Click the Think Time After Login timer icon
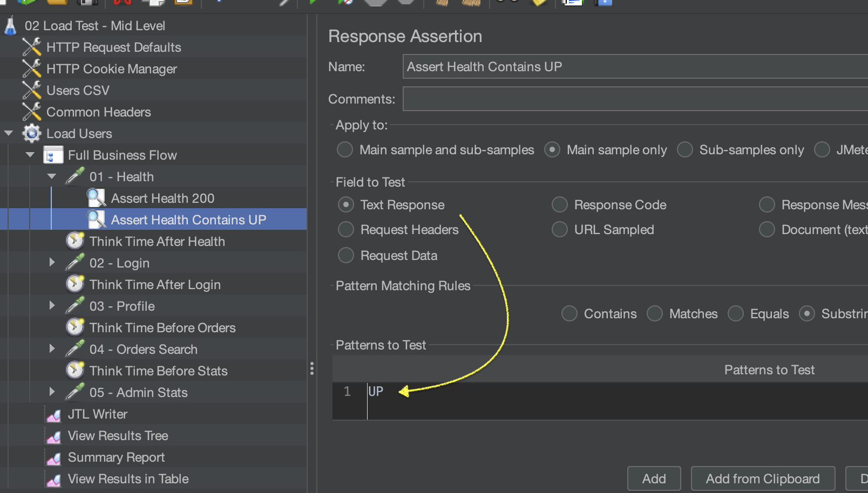Image resolution: width=868 pixels, height=493 pixels. point(75,284)
